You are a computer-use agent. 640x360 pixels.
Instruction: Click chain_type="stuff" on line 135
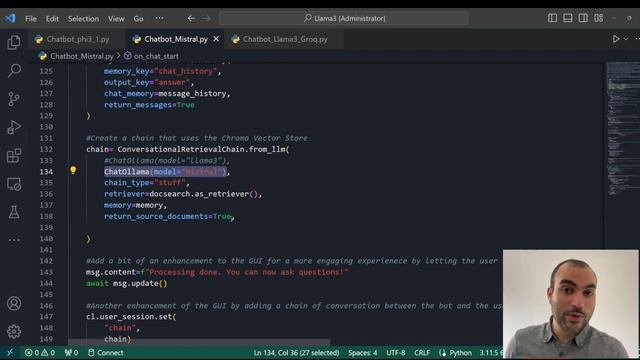145,183
